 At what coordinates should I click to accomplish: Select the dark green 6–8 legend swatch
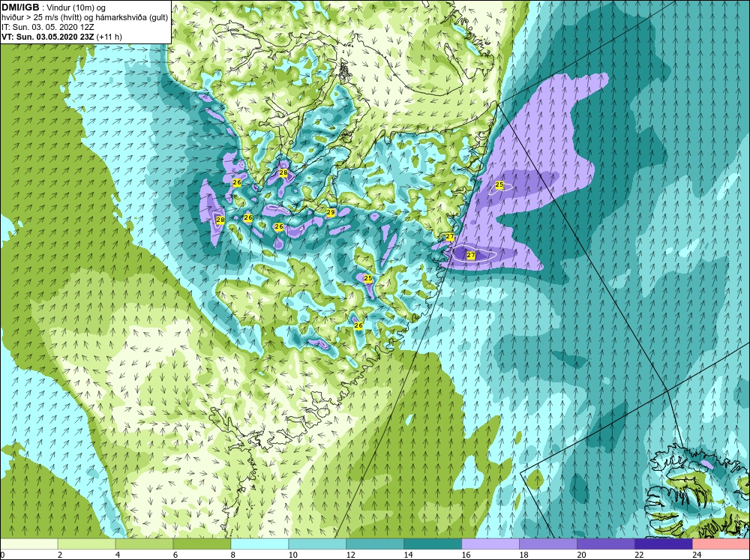[x=202, y=544]
